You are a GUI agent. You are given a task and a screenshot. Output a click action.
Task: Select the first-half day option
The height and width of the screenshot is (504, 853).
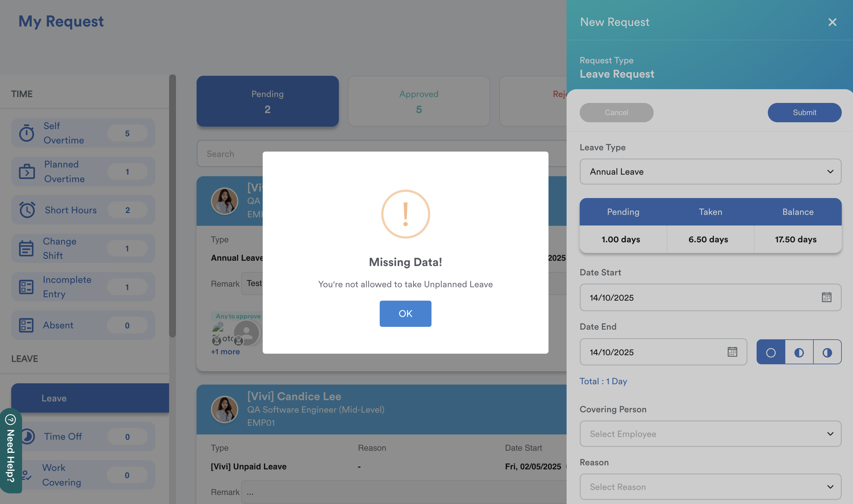tap(799, 352)
